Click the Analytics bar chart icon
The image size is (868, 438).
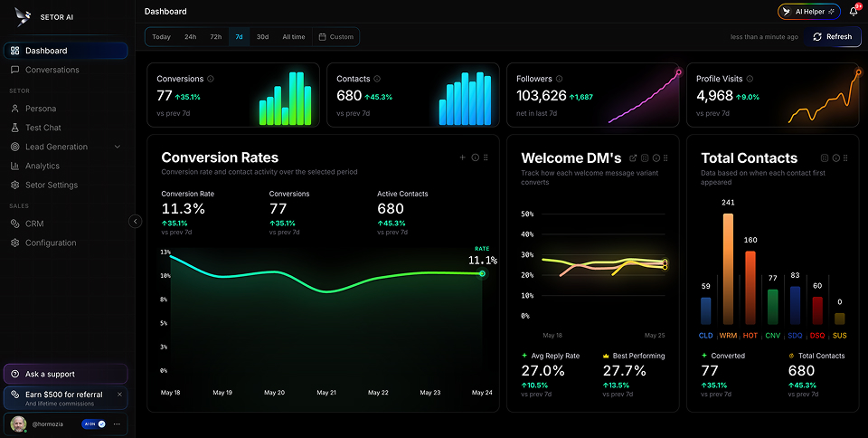[x=15, y=166]
